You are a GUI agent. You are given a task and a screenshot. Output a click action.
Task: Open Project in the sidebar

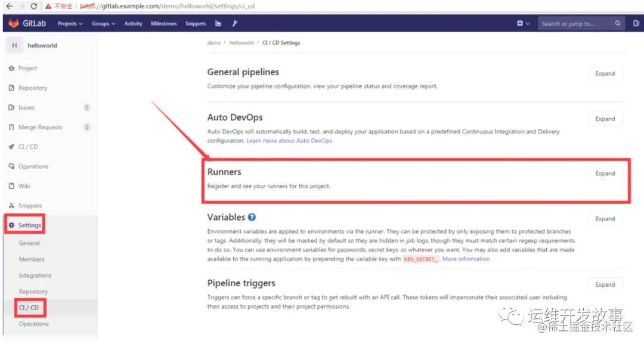point(27,68)
